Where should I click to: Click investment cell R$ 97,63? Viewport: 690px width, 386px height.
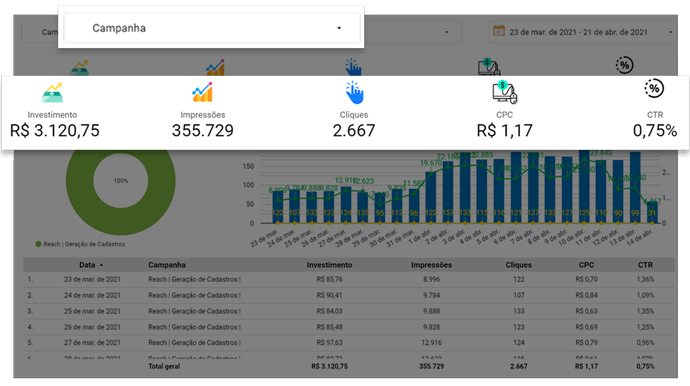click(x=329, y=343)
